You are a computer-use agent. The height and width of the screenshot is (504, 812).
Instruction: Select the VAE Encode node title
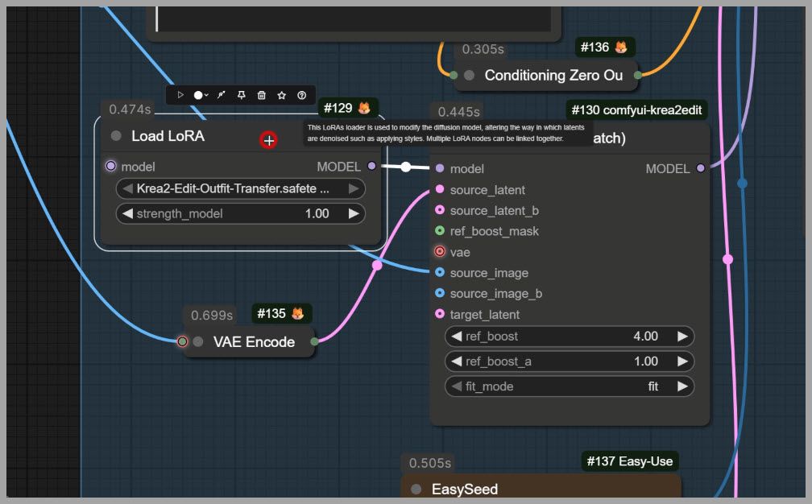click(x=254, y=342)
